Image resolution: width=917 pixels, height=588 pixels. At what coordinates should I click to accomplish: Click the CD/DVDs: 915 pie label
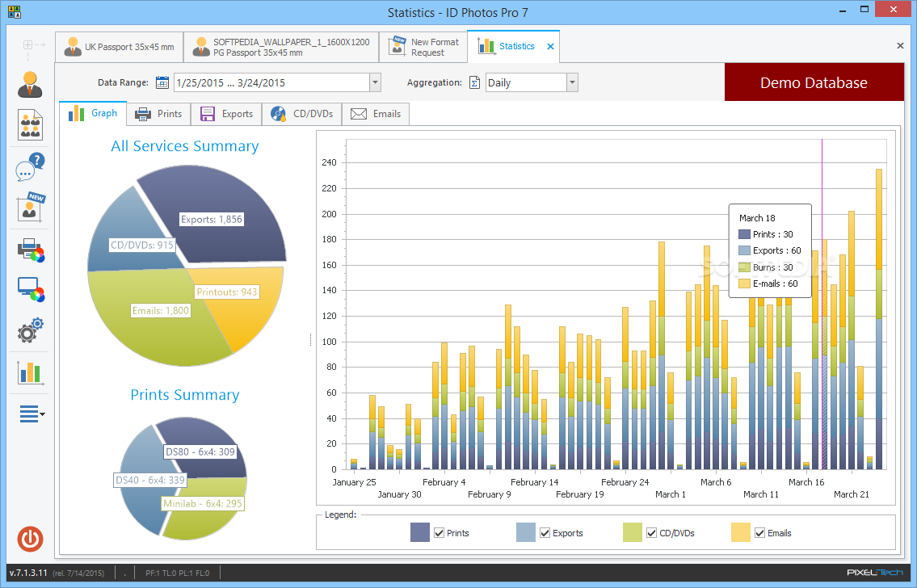pyautogui.click(x=142, y=245)
